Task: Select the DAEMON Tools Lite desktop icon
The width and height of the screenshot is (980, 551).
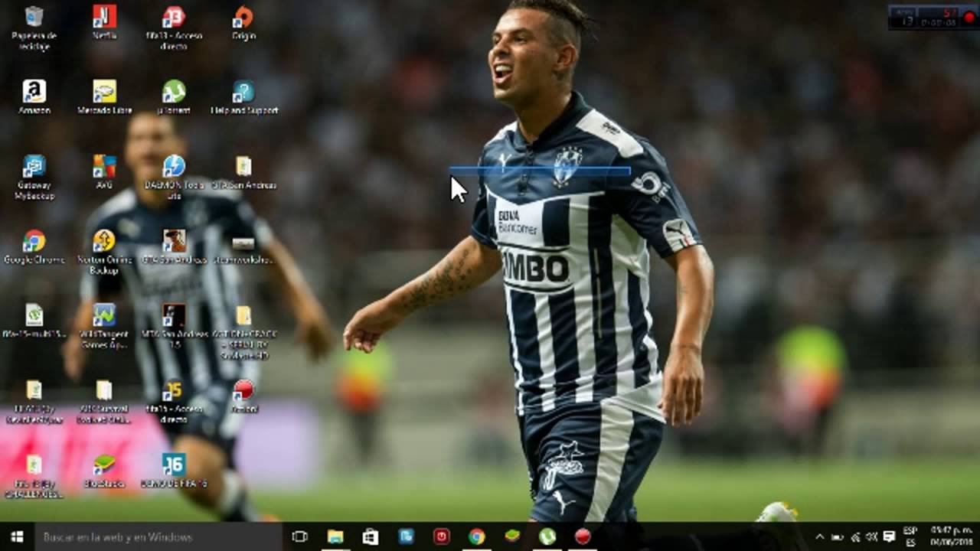Action: click(174, 178)
